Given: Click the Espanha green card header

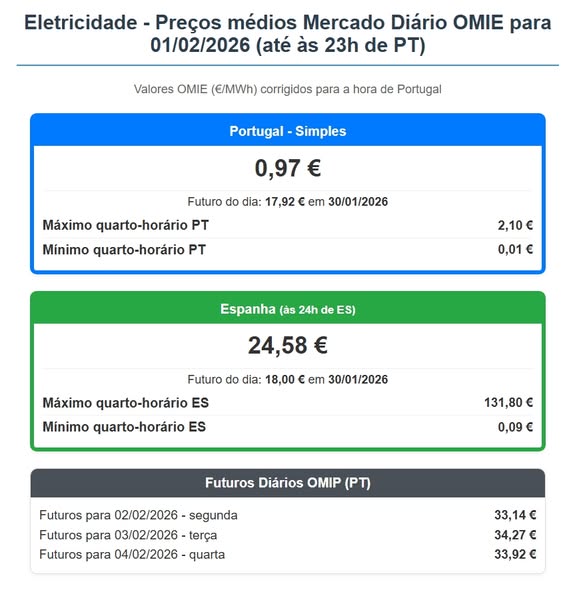Looking at the screenshot, I should [x=287, y=309].
